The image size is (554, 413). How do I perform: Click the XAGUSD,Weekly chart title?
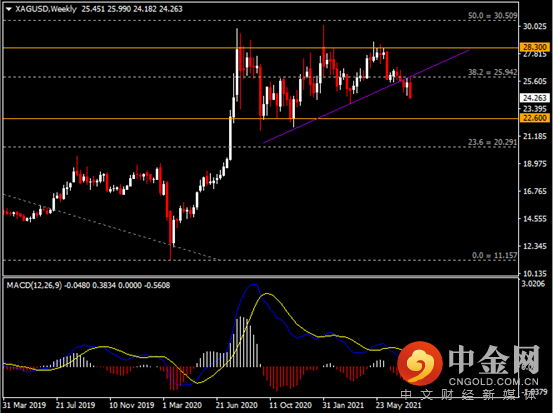[x=46, y=9]
